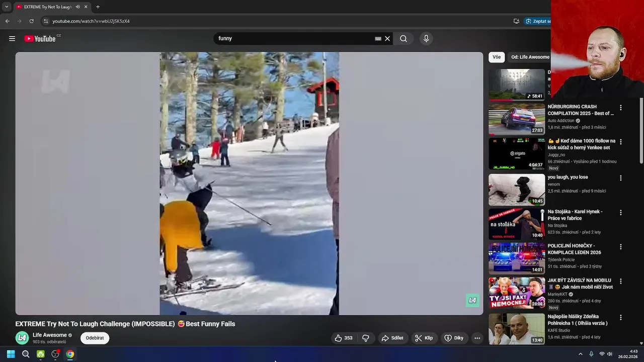Reload the page with refresh icon
Viewport: 644px width, 362px height.
(x=31, y=21)
